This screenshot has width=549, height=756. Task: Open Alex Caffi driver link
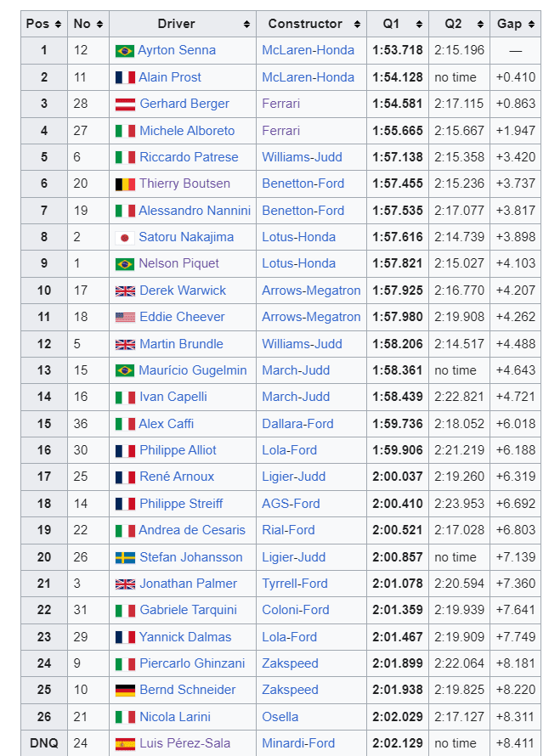(167, 424)
